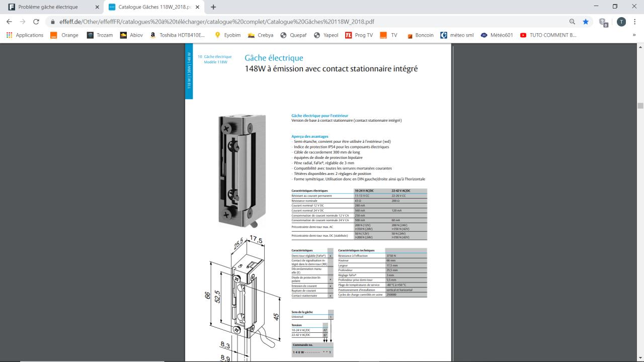Open the météo sml bookmark
The image size is (644, 362).
click(457, 35)
